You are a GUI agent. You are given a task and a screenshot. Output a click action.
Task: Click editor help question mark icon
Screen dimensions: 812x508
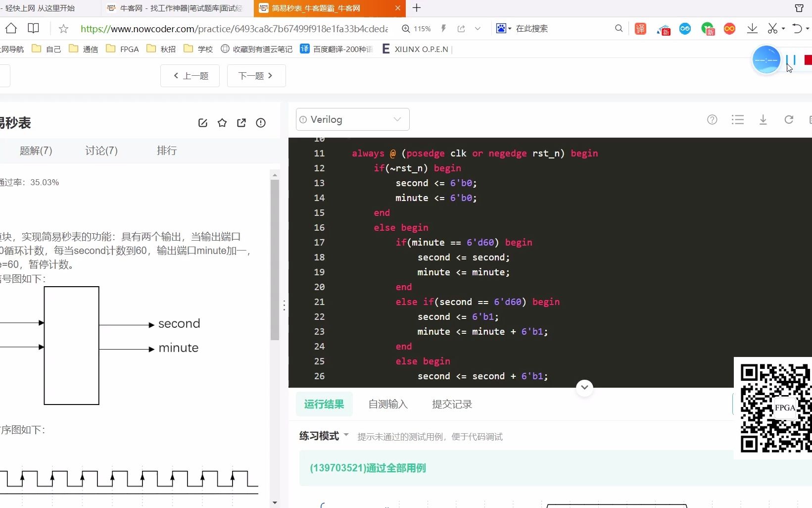[x=712, y=119]
